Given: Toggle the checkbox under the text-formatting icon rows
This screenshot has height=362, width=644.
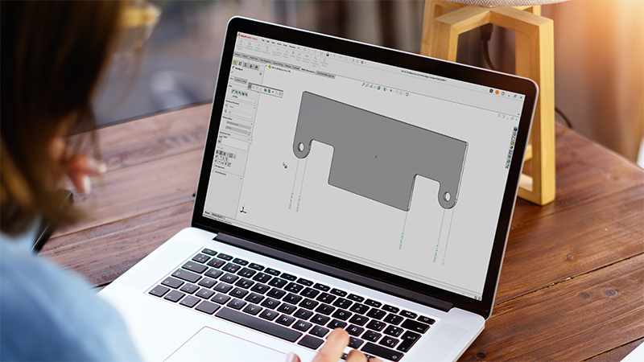Looking at the screenshot, I should 215,166.
